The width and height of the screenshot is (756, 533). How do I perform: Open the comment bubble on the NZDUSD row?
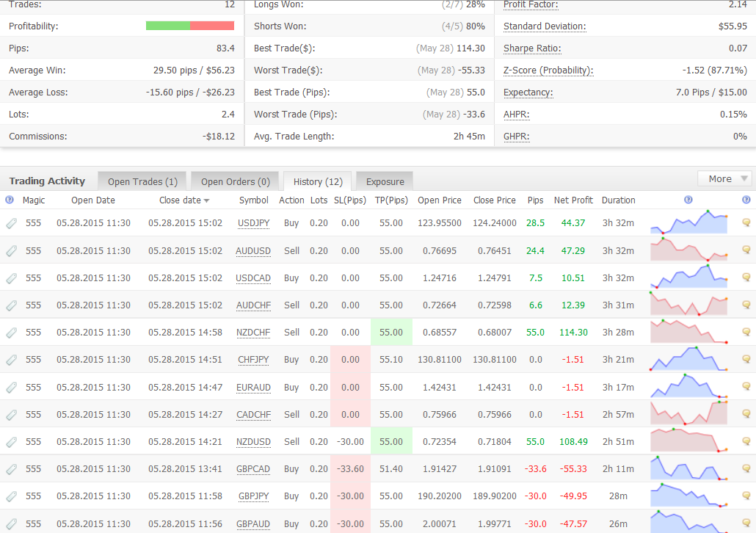pyautogui.click(x=746, y=441)
